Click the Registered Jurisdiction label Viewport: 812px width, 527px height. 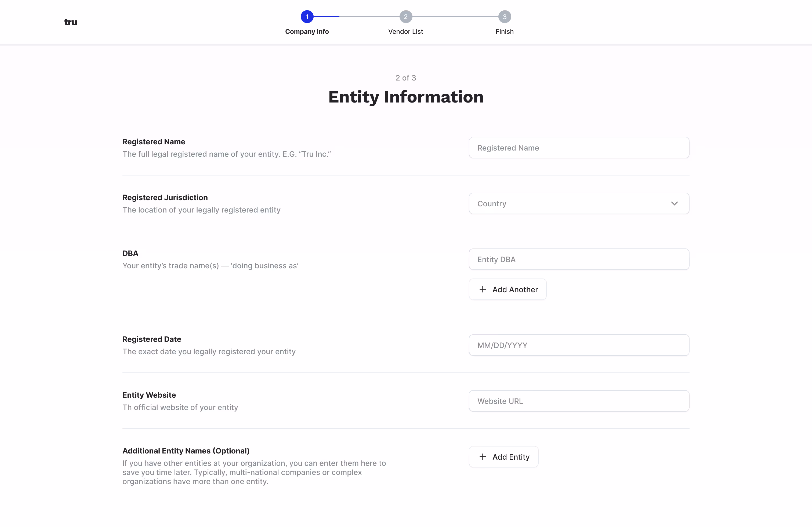[165, 198]
